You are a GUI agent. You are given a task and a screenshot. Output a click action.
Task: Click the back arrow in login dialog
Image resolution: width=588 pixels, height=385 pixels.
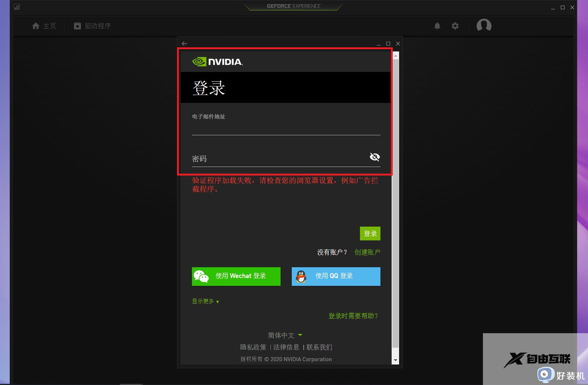pyautogui.click(x=184, y=44)
